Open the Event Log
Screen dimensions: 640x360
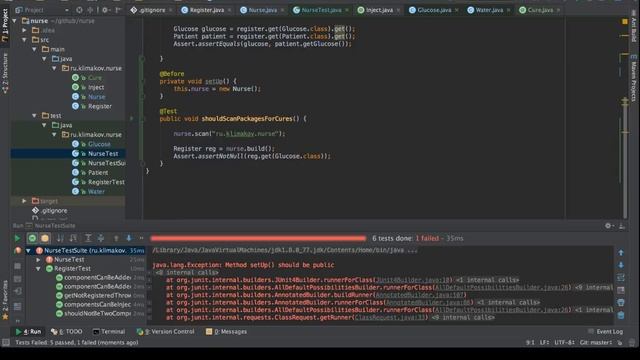point(605,332)
